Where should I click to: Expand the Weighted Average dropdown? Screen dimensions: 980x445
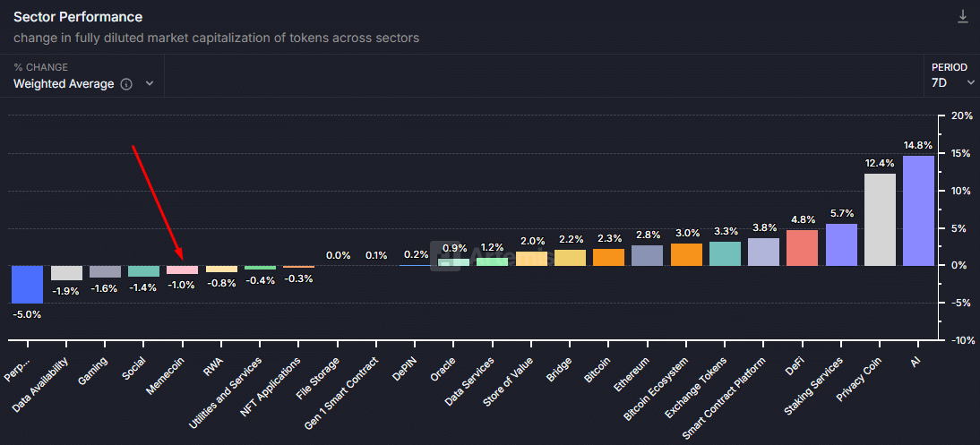point(150,84)
